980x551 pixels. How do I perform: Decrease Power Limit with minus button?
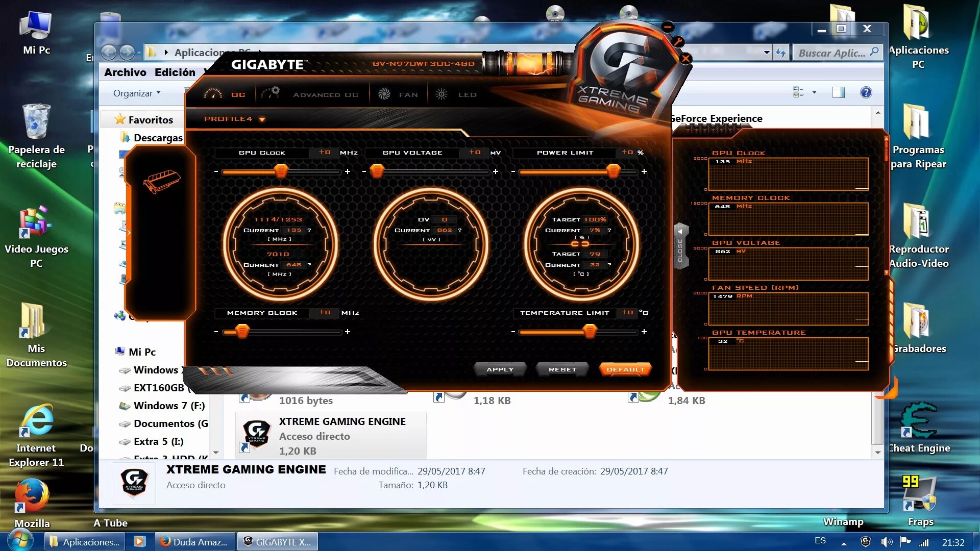(513, 171)
